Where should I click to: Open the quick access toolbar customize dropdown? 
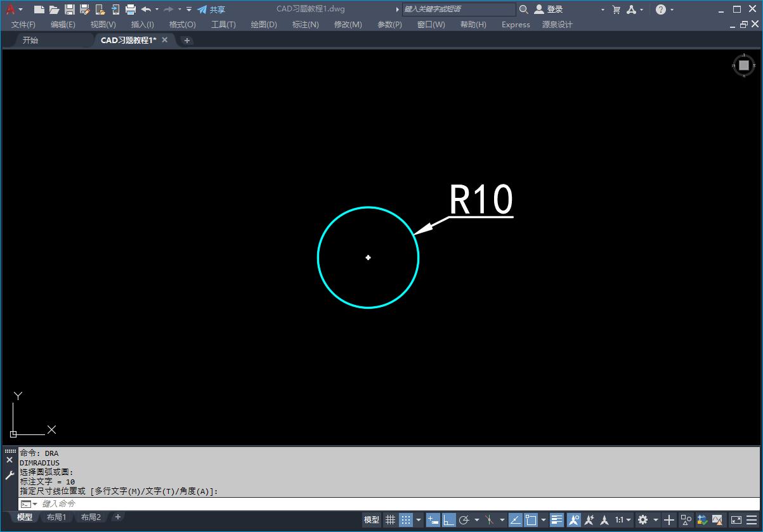pyautogui.click(x=189, y=10)
